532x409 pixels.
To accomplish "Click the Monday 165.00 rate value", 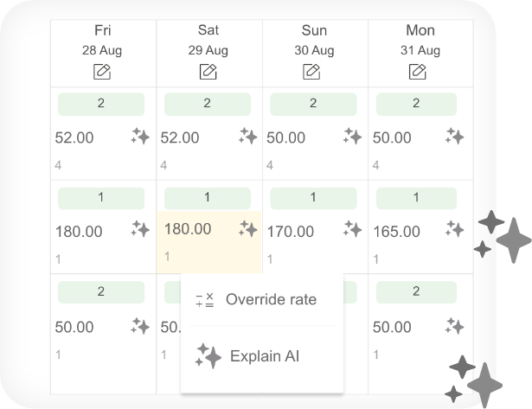I will click(x=397, y=232).
